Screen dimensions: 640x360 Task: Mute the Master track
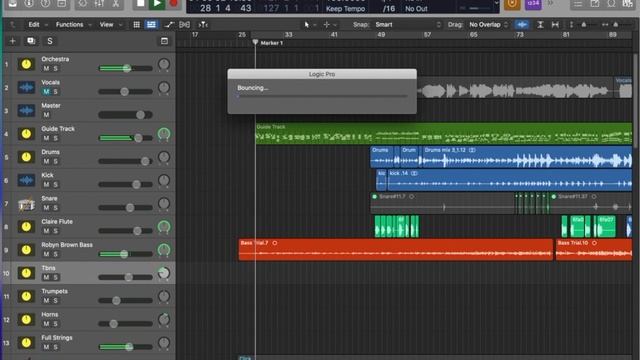coord(46,115)
